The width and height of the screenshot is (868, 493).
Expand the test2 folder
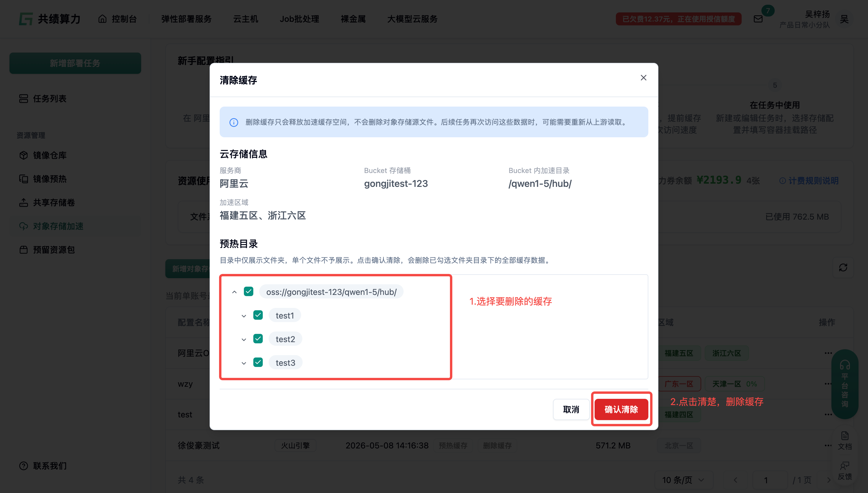244,339
